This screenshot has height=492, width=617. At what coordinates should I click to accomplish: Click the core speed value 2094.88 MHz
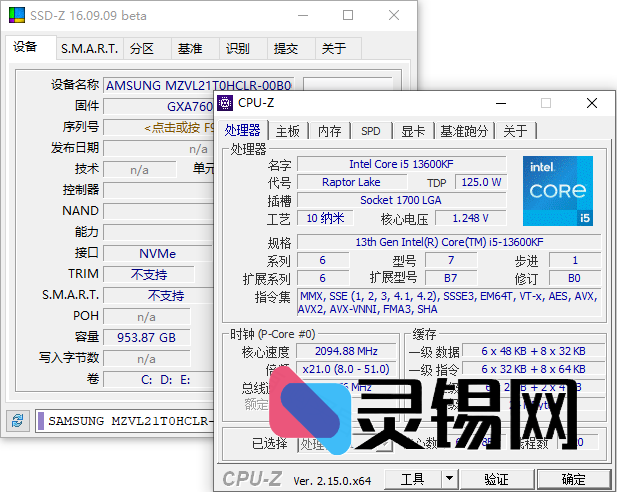tap(346, 351)
